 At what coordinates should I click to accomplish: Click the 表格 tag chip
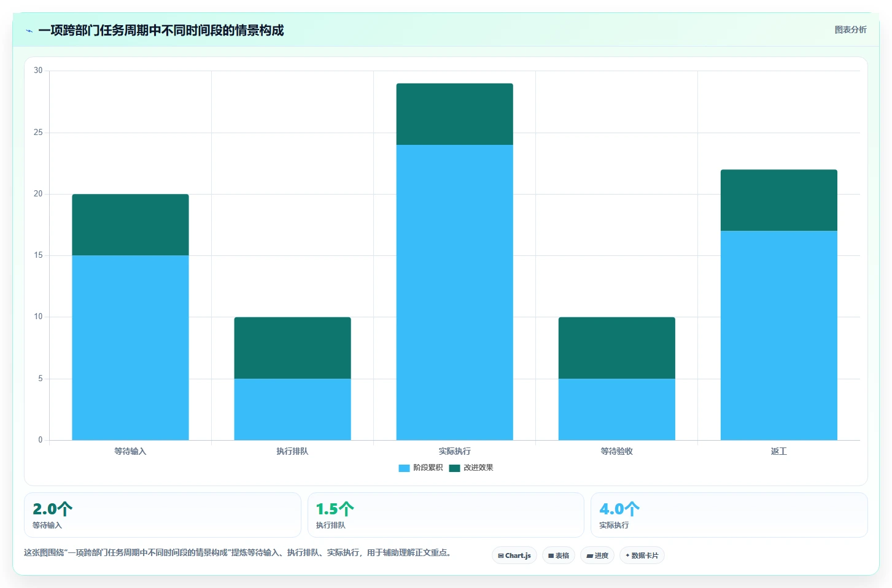559,555
